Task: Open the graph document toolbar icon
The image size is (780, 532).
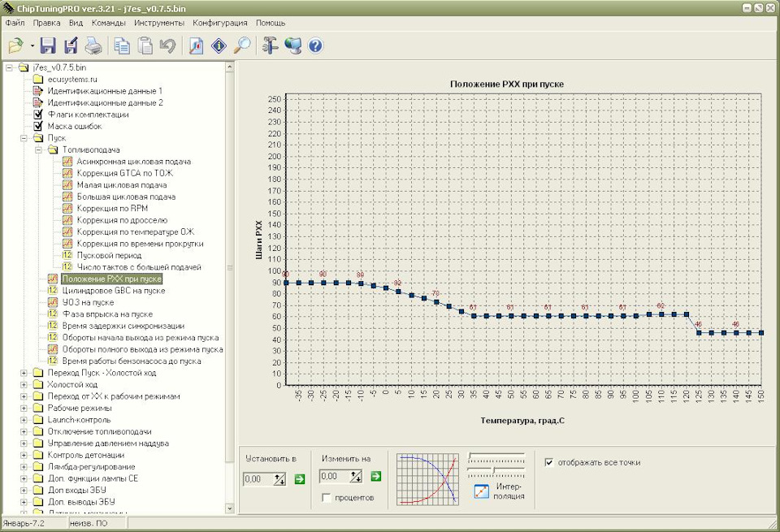Action: [x=197, y=45]
